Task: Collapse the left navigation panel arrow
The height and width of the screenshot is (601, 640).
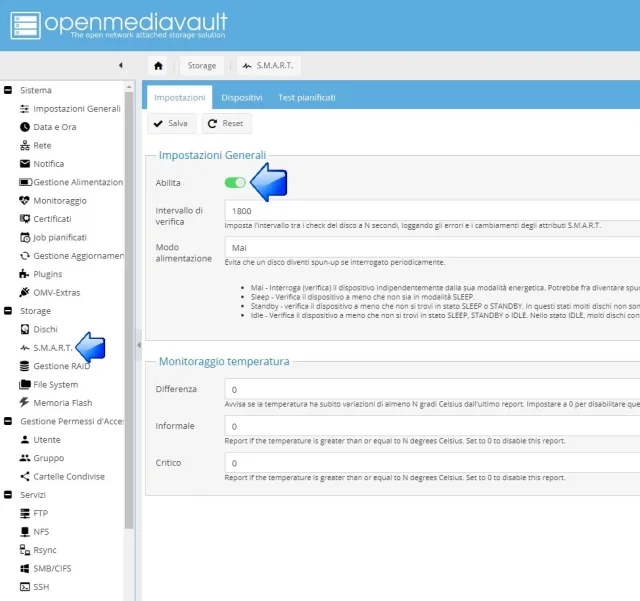Action: coord(121,66)
